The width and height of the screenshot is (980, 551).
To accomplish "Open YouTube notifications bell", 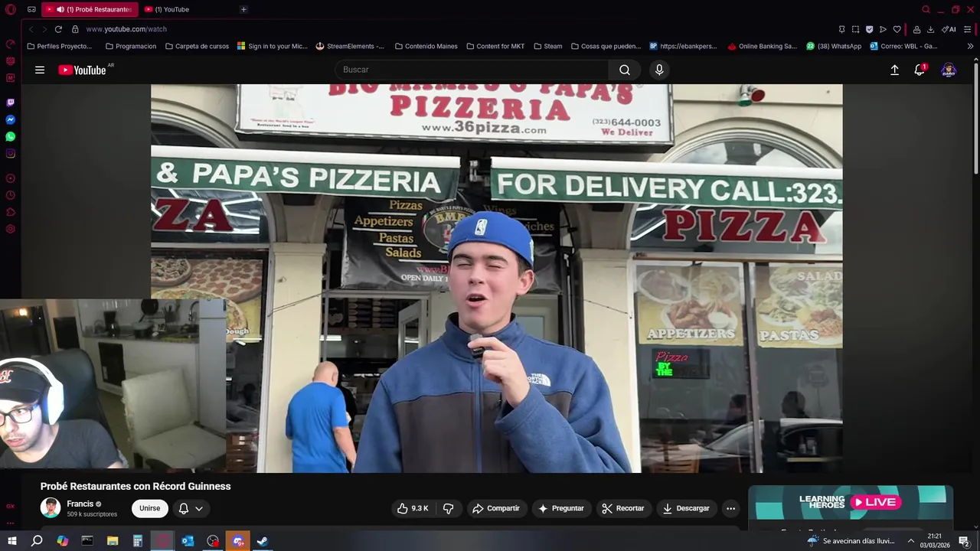I will click(x=920, y=70).
